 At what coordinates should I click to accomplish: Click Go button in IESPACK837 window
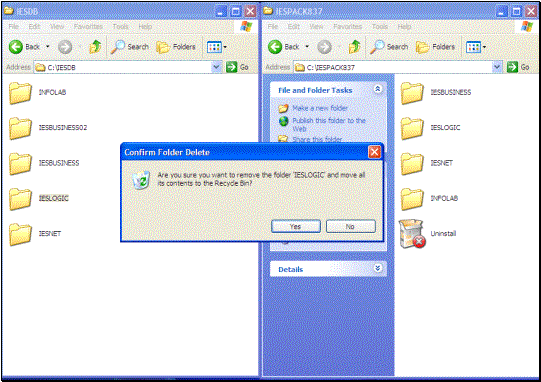pos(518,67)
